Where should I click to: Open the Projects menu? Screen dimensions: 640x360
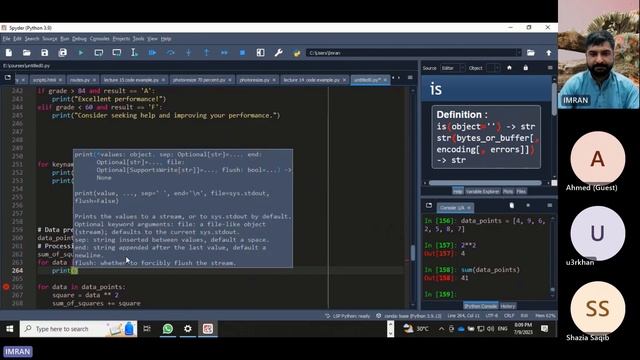tap(121, 39)
